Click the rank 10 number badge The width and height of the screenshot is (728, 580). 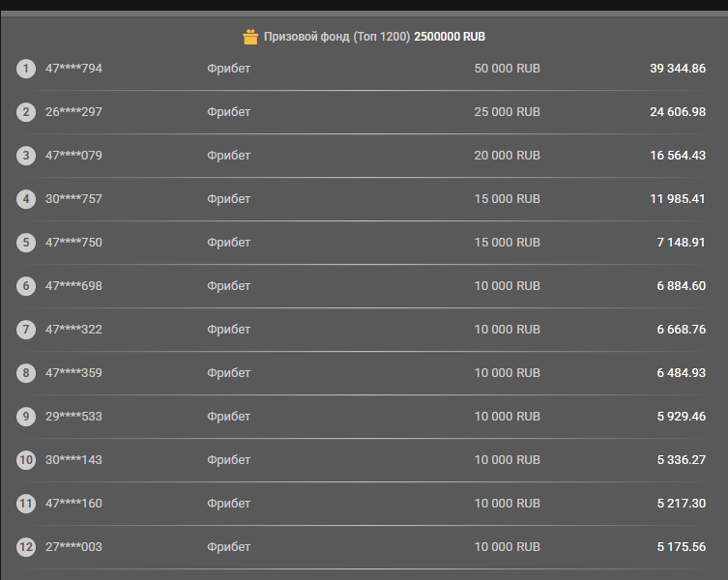click(26, 460)
